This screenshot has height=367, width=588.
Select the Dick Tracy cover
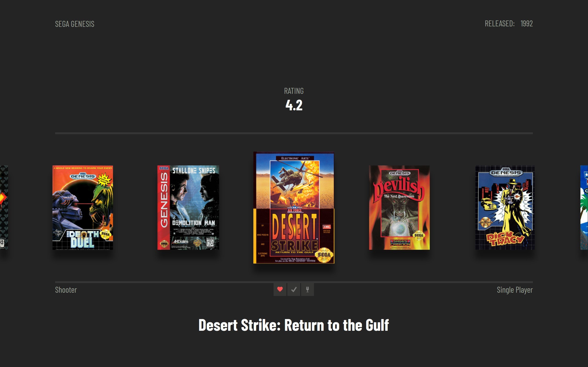[x=505, y=208]
